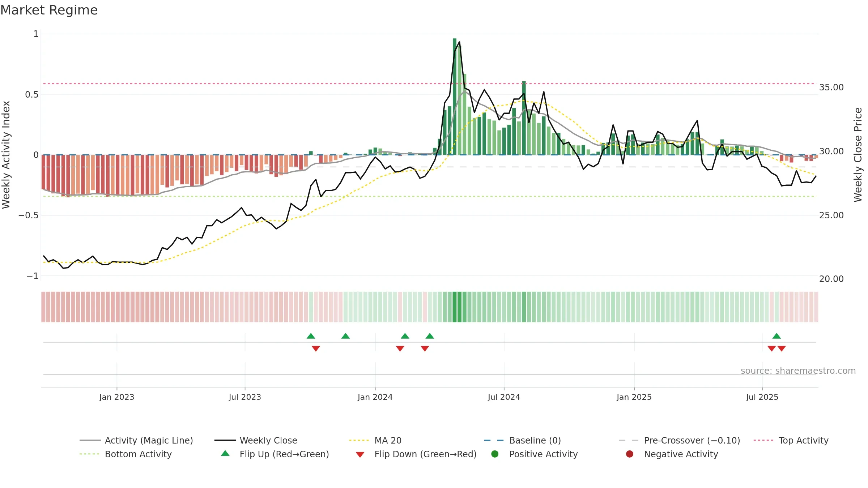Click the yellow dotted MA 20 legend swatch

point(359,440)
